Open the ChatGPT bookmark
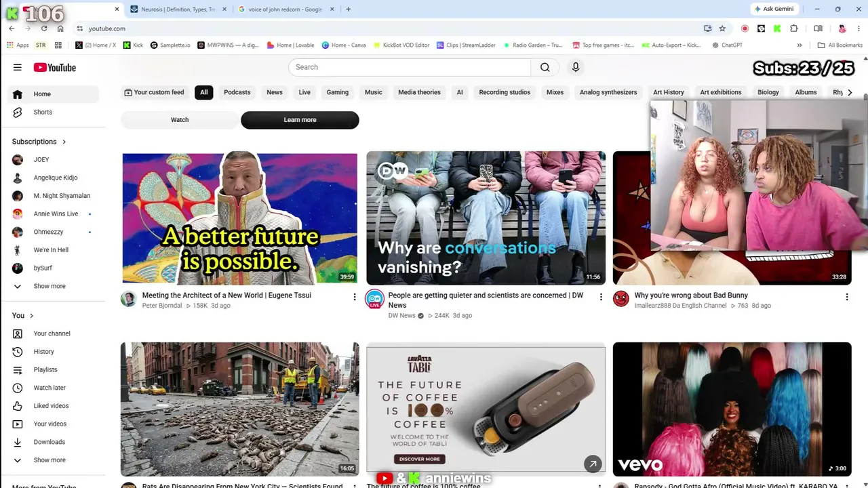Image resolution: width=868 pixels, height=488 pixels. click(728, 45)
